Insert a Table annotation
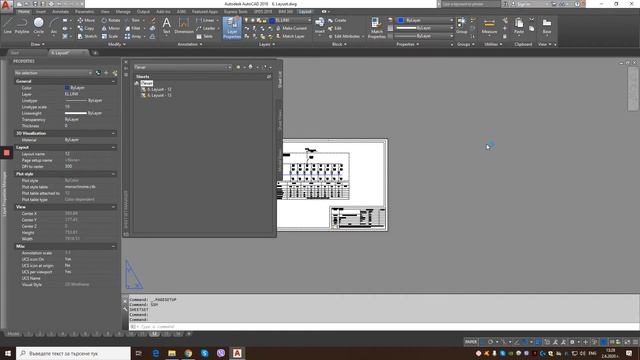This screenshot has width=640, height=360. pos(204,36)
